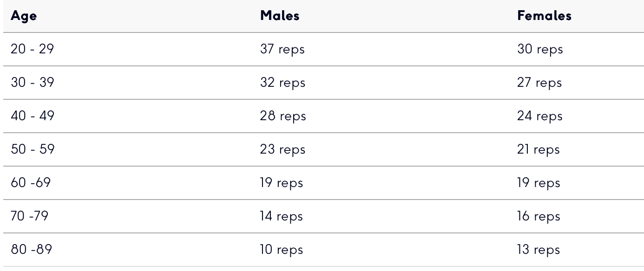Click the 10 reps males cell
The height and width of the screenshot is (271, 644).
coord(282,250)
